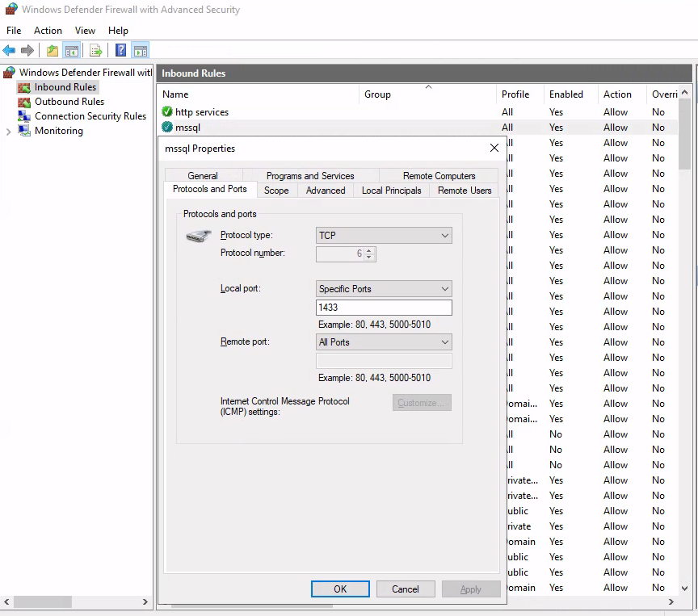The width and height of the screenshot is (698, 616).
Task: Select Outbound Rules in the tree
Action: tap(69, 102)
